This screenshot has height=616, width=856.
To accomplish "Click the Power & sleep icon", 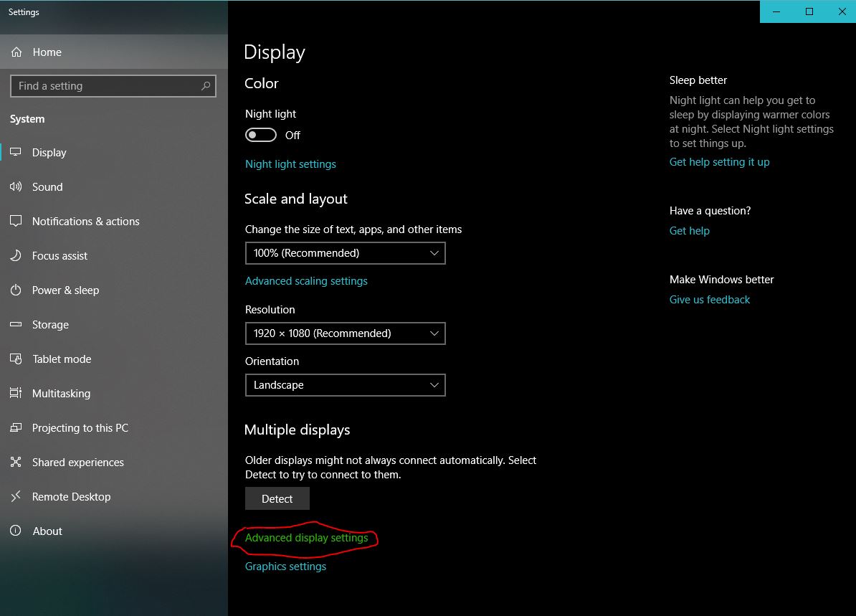I will coord(16,290).
